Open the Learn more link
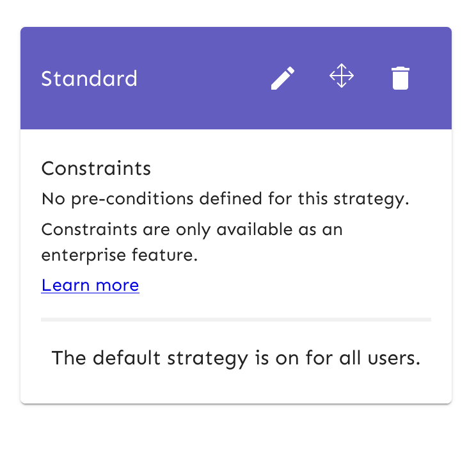 [90, 285]
